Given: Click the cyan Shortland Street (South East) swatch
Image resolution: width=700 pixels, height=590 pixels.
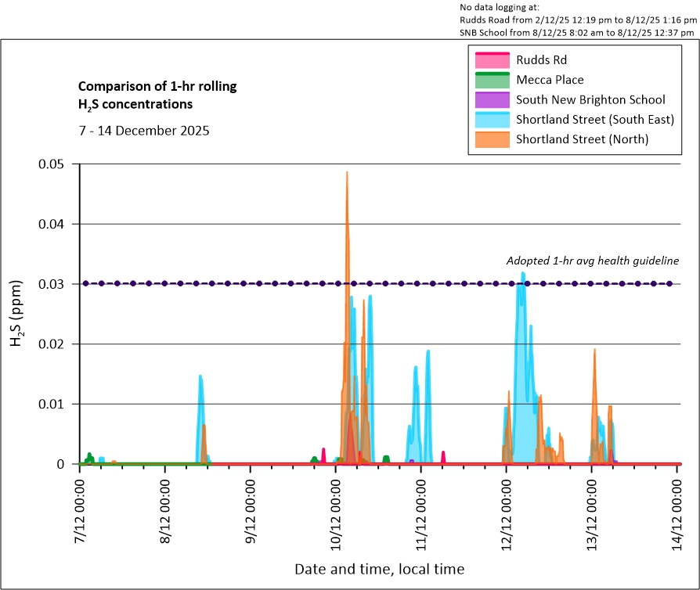Looking at the screenshot, I should [492, 120].
